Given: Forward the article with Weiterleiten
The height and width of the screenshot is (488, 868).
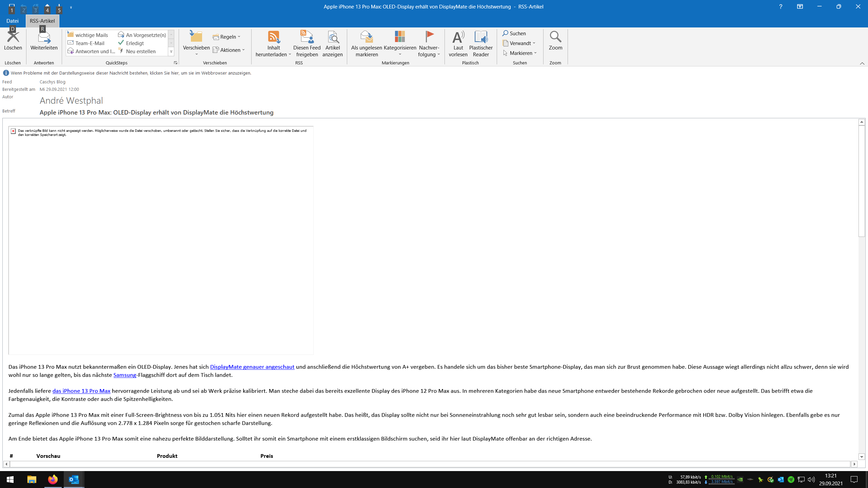Looking at the screenshot, I should pyautogui.click(x=44, y=41).
